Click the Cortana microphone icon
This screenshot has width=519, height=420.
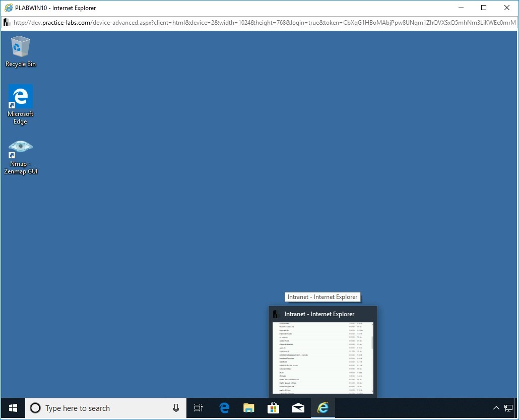tap(176, 408)
